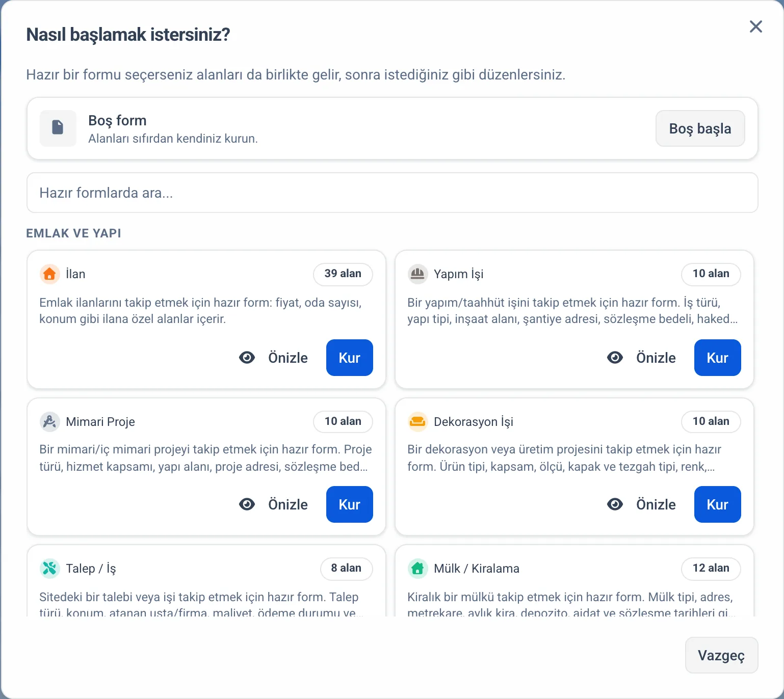Install the Dekorasyon İşi template
784x699 pixels.
[718, 504]
